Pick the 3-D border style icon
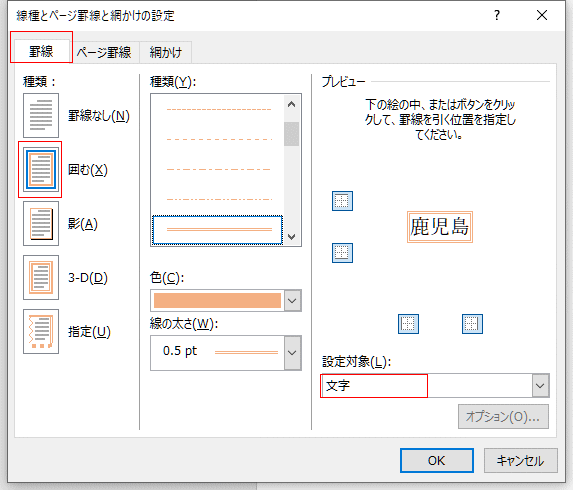 (x=41, y=278)
